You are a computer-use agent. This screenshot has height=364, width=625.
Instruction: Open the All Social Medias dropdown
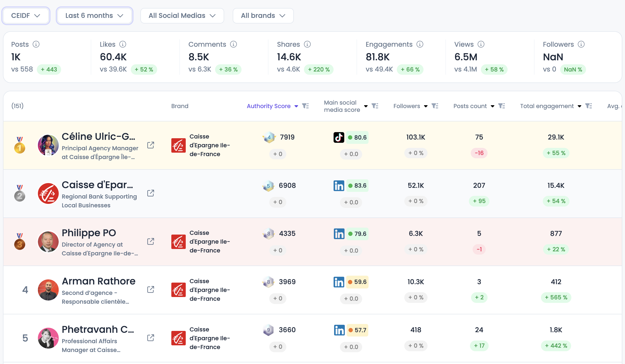182,16
